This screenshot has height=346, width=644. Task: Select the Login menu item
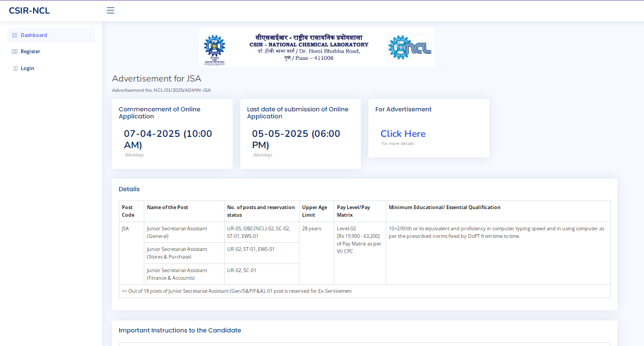click(x=27, y=68)
